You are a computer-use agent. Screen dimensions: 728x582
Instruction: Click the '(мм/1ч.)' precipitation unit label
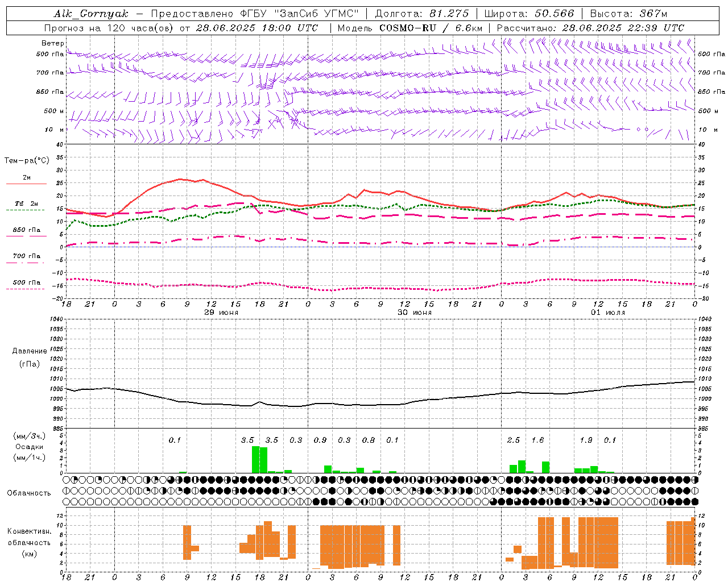29,458
